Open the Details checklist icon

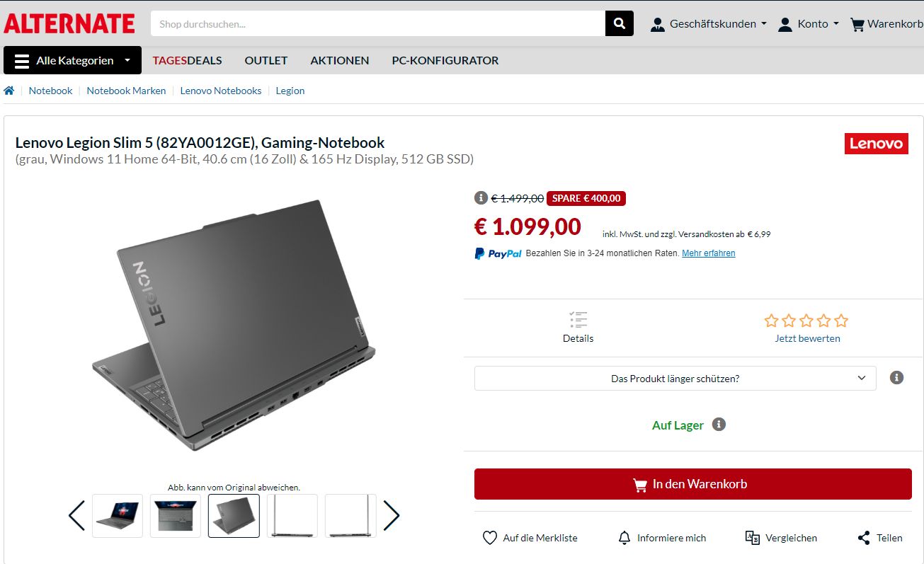point(578,320)
